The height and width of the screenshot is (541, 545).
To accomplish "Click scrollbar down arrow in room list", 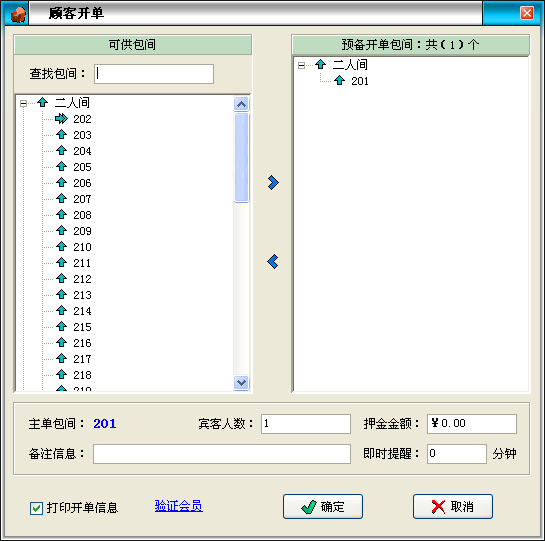I will 242,382.
